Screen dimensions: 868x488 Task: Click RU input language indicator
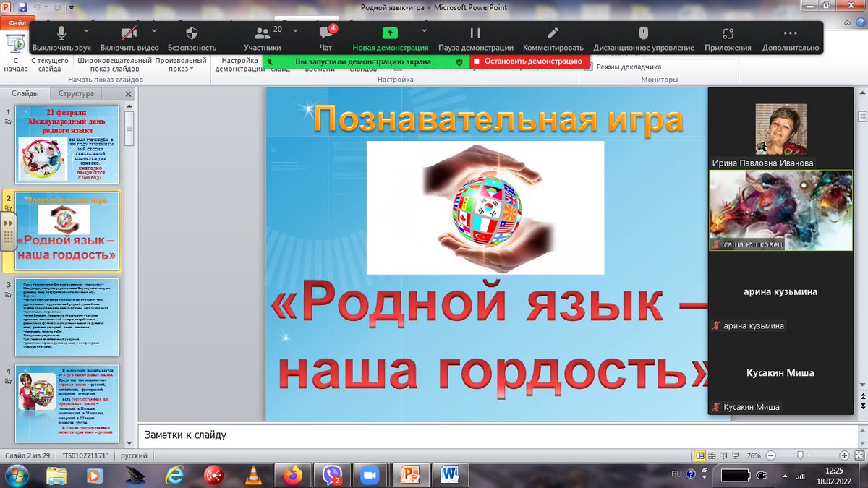[677, 474]
